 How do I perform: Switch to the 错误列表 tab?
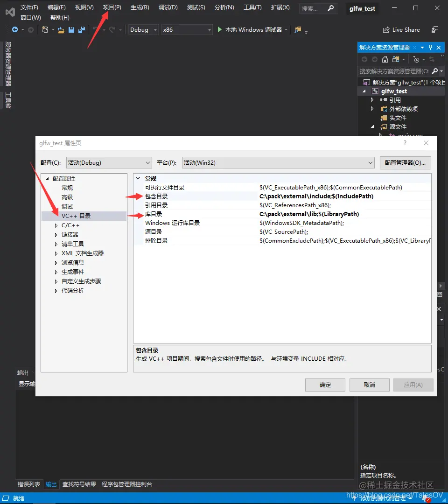pos(29,484)
